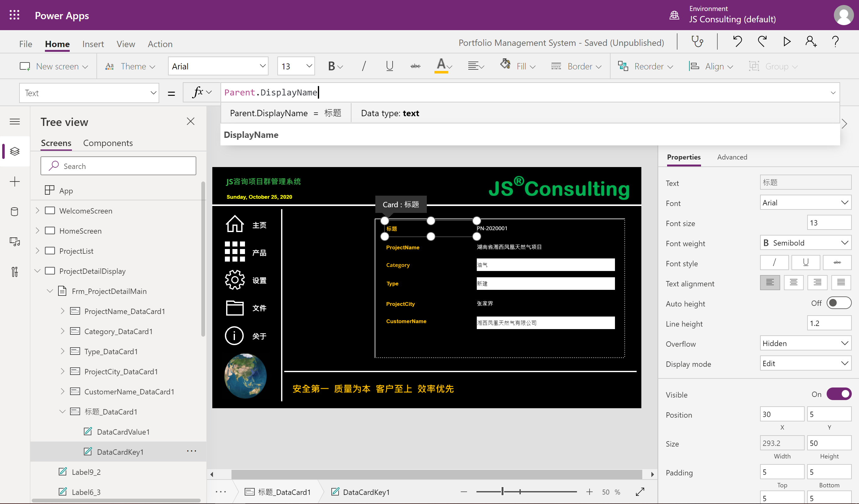Open the Tree view layers icon

point(14,151)
